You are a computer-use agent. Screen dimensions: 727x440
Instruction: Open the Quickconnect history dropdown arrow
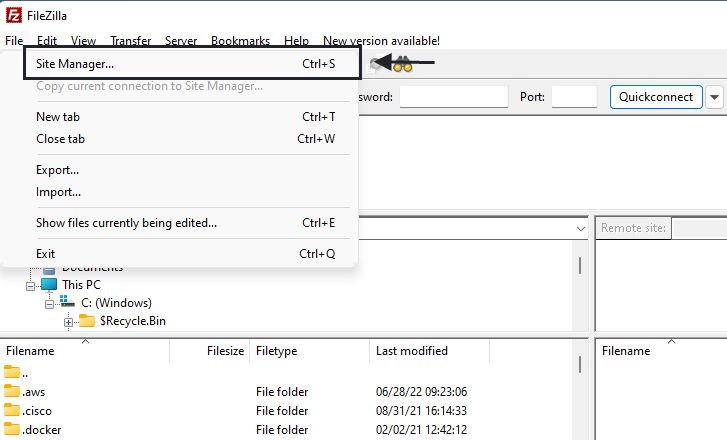[x=714, y=97]
